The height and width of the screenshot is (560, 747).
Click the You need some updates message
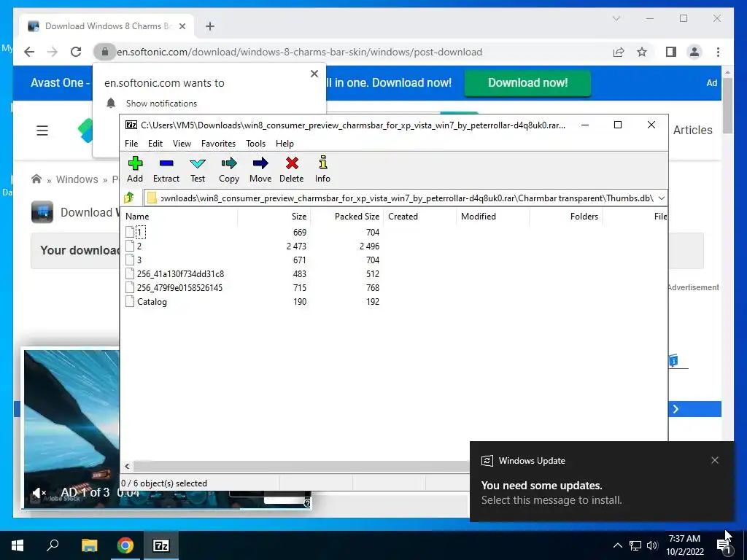click(542, 485)
